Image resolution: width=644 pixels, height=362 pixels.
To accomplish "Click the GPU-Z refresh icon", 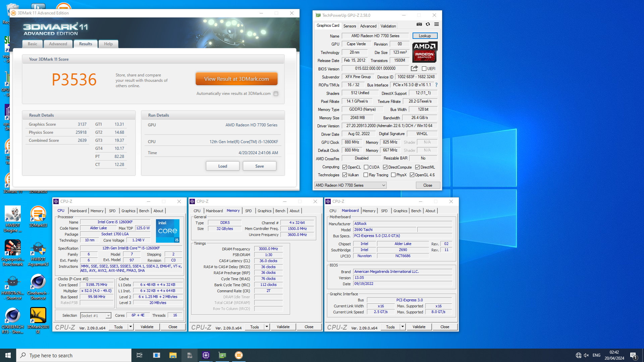I will (428, 24).
